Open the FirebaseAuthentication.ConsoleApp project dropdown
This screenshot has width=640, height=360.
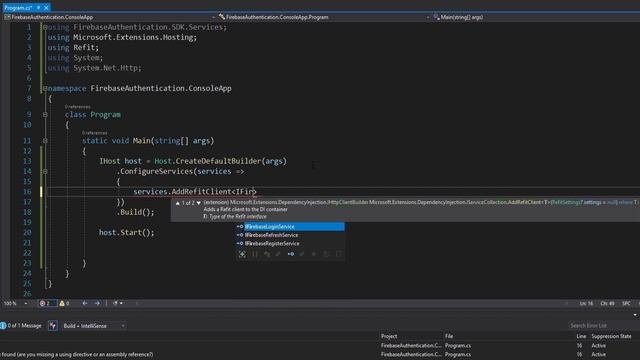tap(109, 17)
